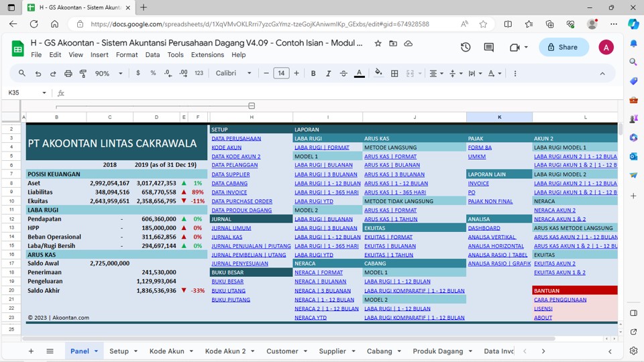The height and width of the screenshot is (362, 644).
Task: Star this spreadsheet document
Action: click(x=378, y=43)
